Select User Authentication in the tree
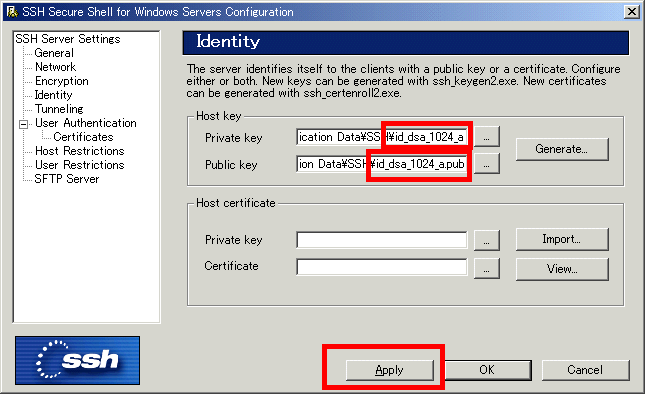Viewport: 645px width, 394px height. coord(86,123)
